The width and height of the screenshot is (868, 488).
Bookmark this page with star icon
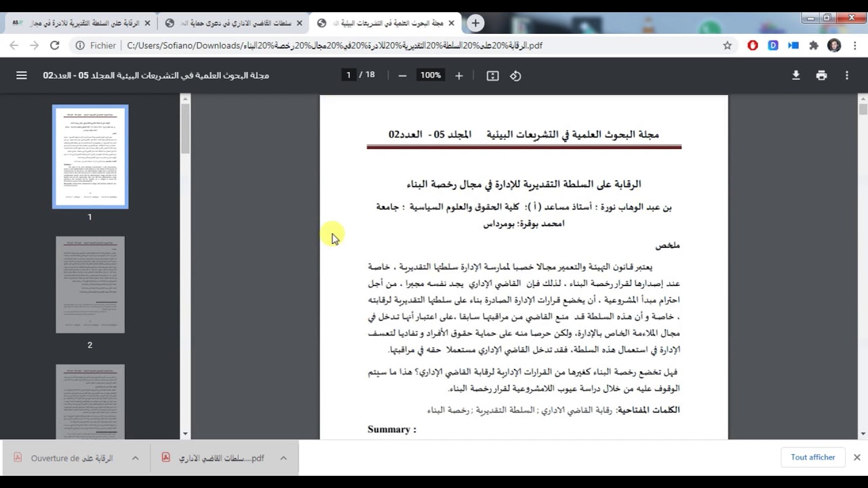point(728,45)
